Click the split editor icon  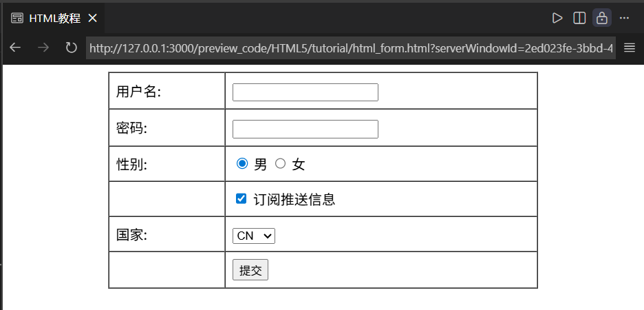pyautogui.click(x=579, y=18)
